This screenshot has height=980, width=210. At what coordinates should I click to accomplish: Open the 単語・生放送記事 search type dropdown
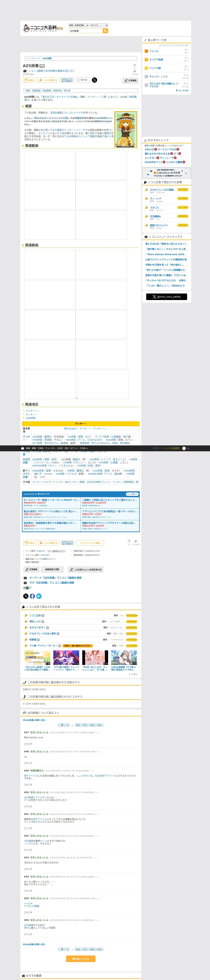click(x=79, y=25)
